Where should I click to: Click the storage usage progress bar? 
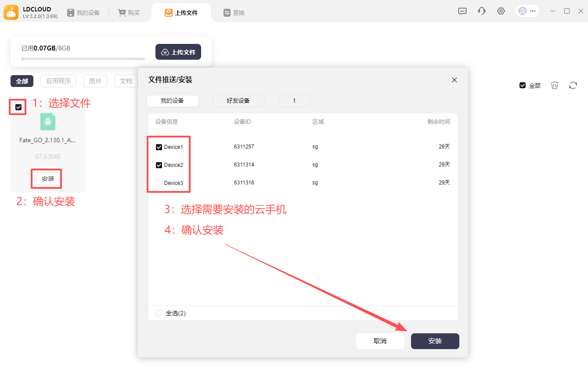pyautogui.click(x=83, y=59)
